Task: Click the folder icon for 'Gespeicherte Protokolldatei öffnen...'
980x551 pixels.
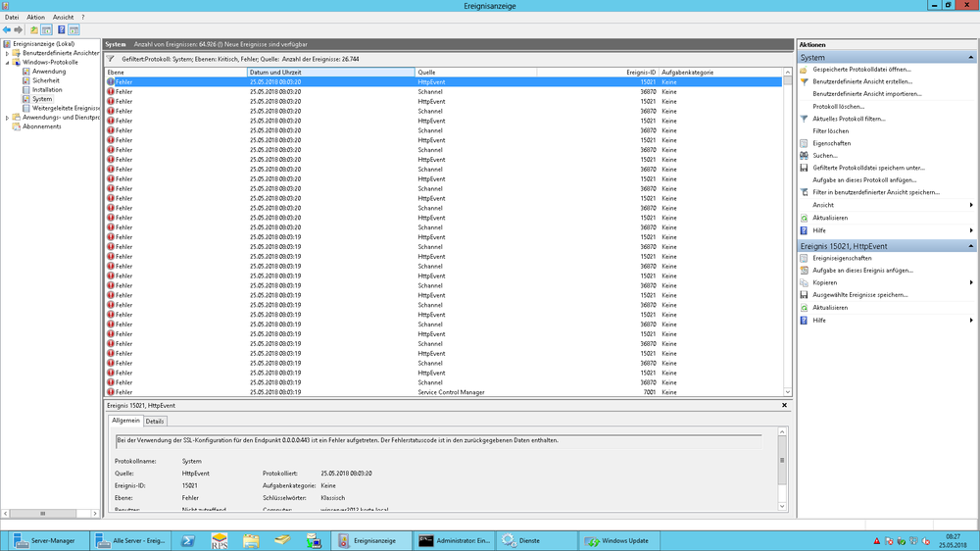Action: click(804, 70)
